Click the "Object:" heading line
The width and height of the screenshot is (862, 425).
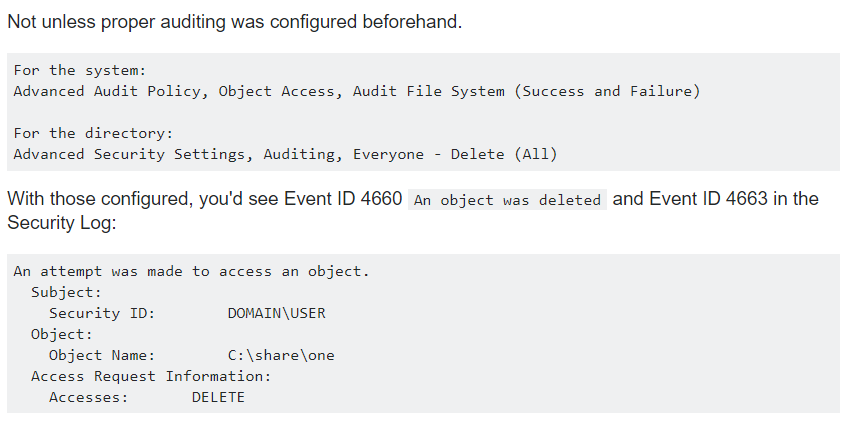[x=62, y=335]
